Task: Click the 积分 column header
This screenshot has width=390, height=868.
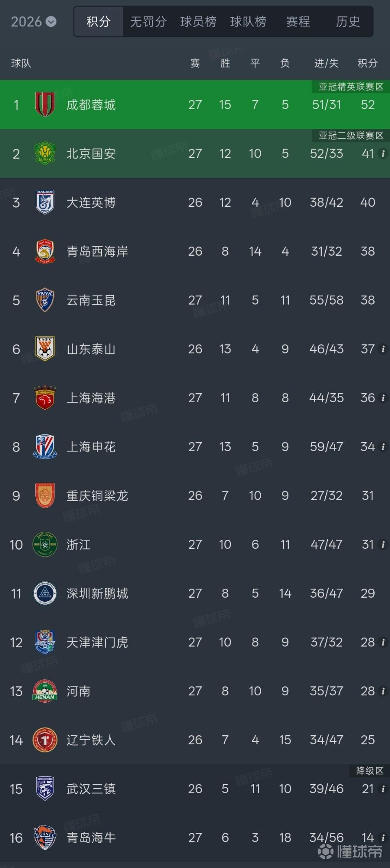Action: click(368, 63)
